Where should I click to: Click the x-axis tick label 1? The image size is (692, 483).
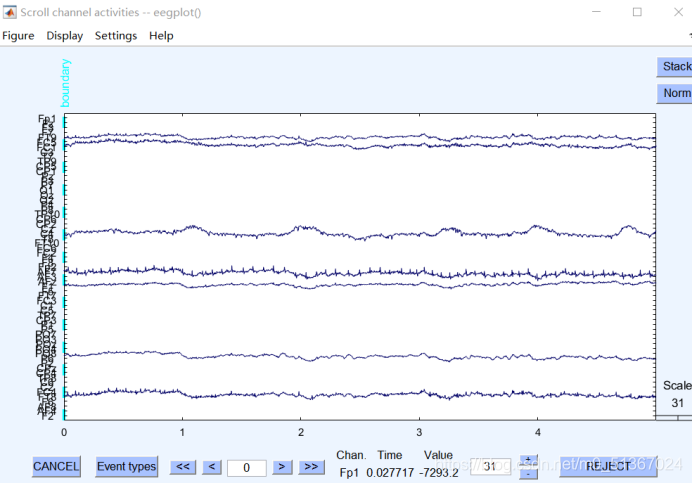(x=182, y=433)
